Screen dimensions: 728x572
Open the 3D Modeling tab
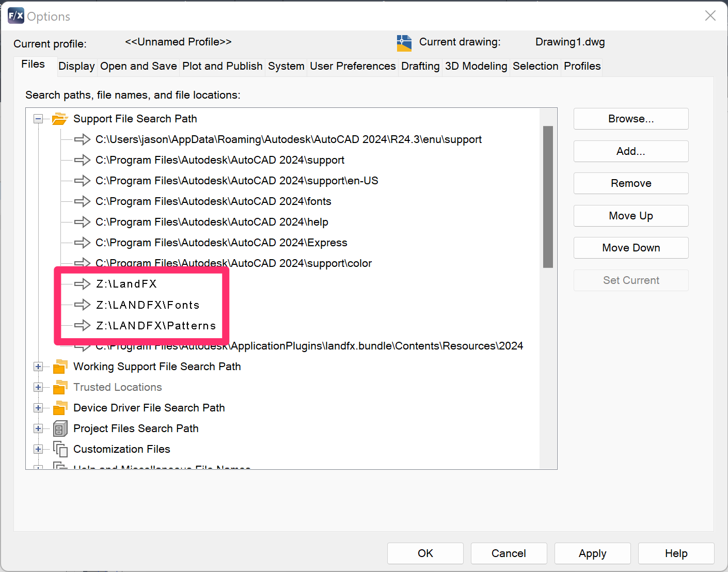coord(476,67)
